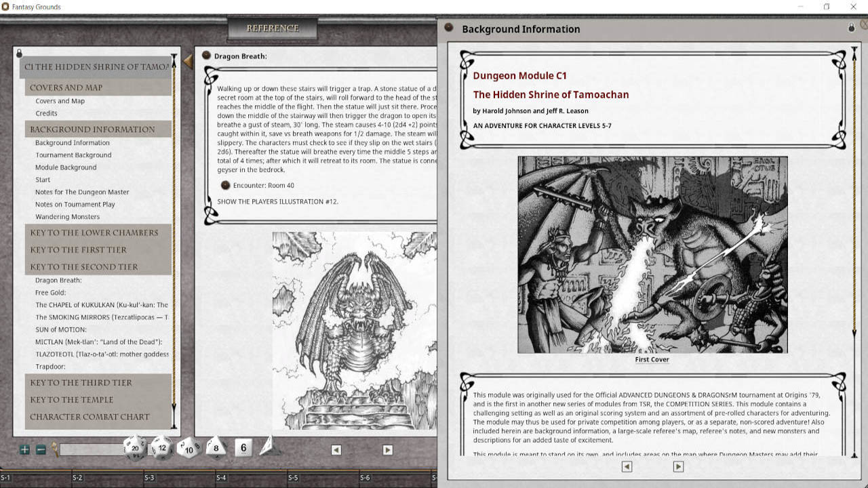Click the next page arrow in Background Information
Viewport: 868px width, 488px height.
(x=678, y=466)
